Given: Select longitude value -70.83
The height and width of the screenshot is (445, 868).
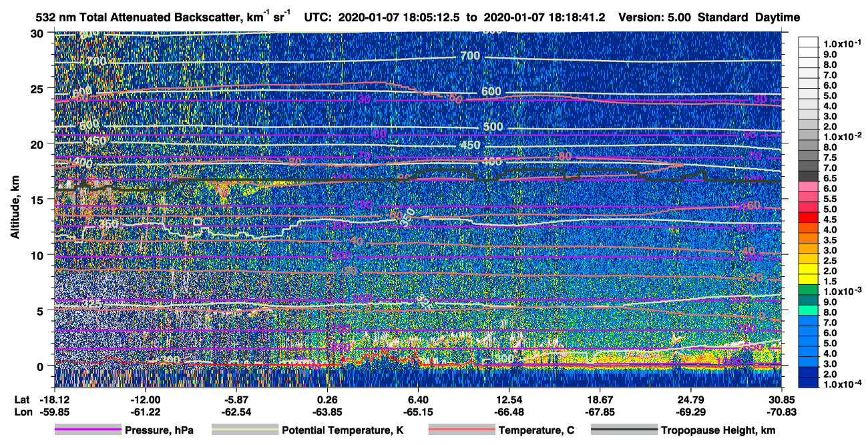Looking at the screenshot, I should [783, 412].
